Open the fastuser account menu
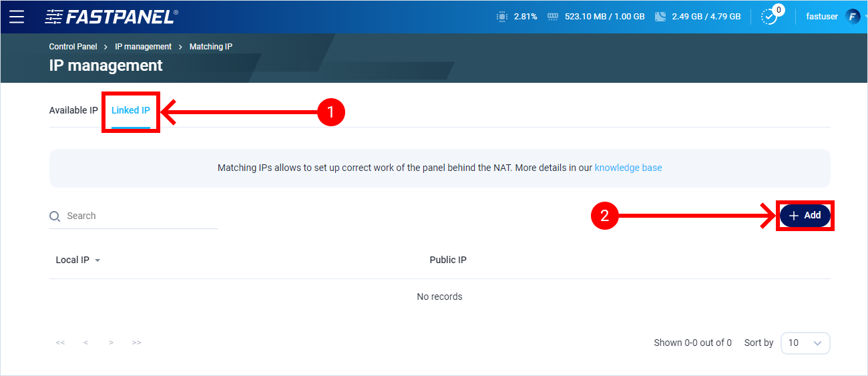This screenshot has height=376, width=868. tap(822, 17)
